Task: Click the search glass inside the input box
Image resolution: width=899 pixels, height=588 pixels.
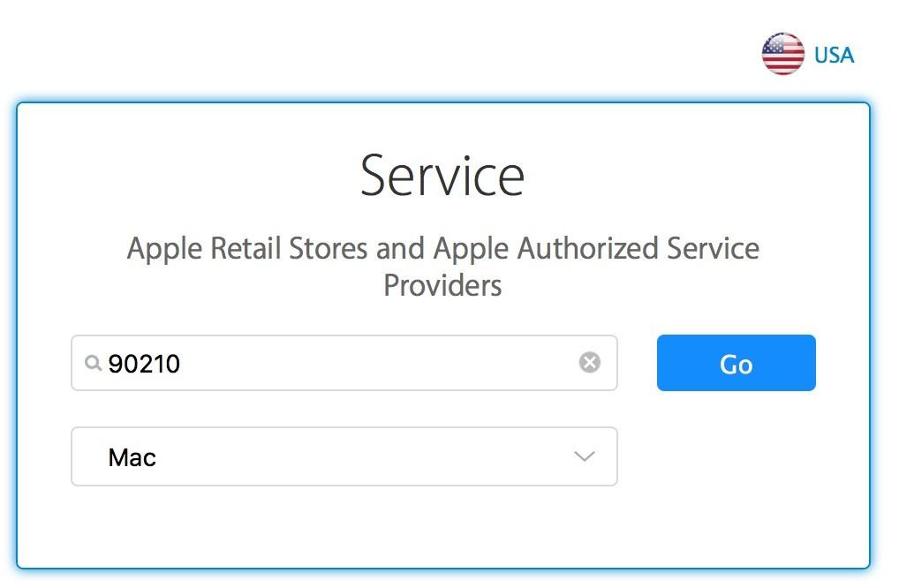Action: 93,363
